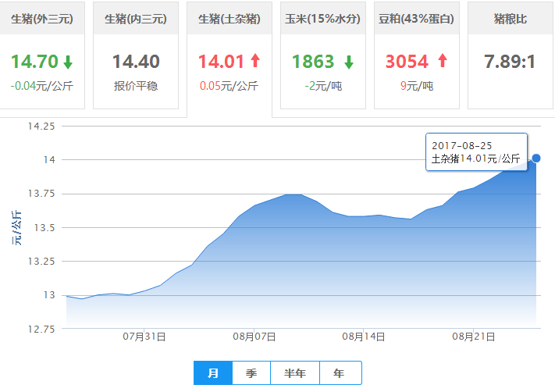Click the red up arrow beside 14.01
The width and height of the screenshot is (555, 392).
(x=254, y=62)
